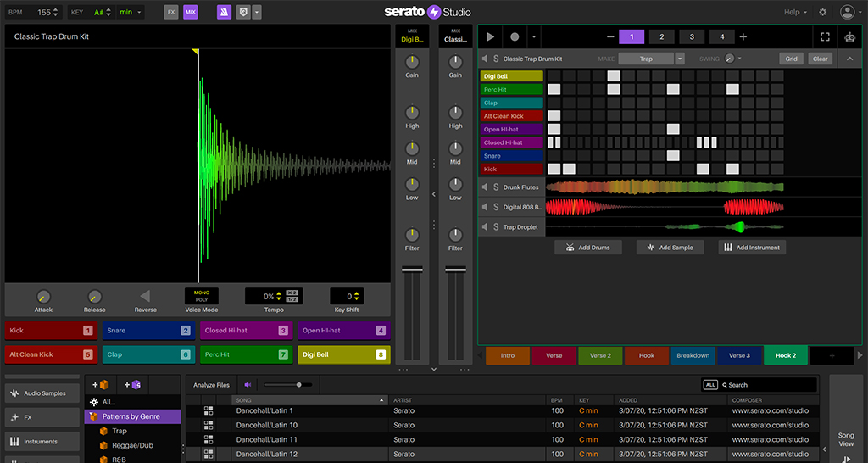Open the Audio Samples library section
This screenshot has width=868, height=463.
(x=42, y=393)
